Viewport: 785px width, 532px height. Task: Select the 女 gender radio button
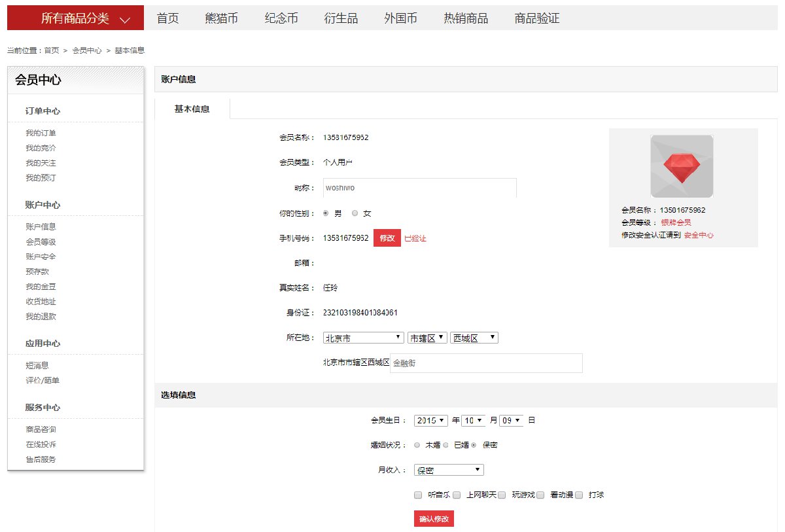click(x=355, y=213)
